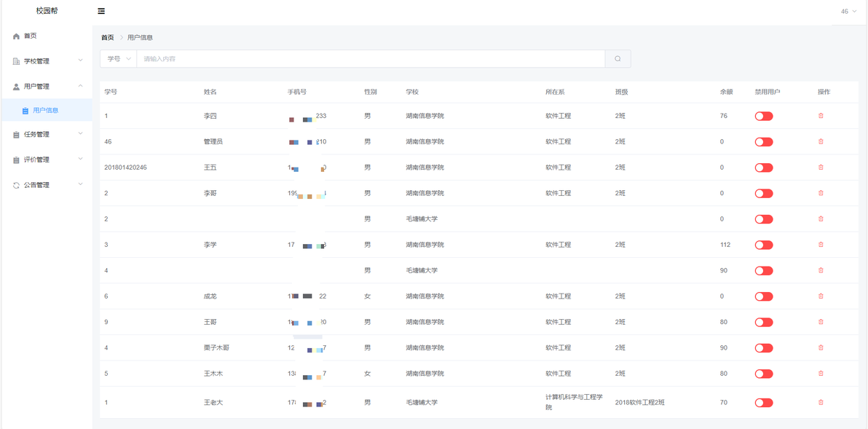868x429 pixels.
Task: Click the name cell 管理员
Action: point(213,142)
